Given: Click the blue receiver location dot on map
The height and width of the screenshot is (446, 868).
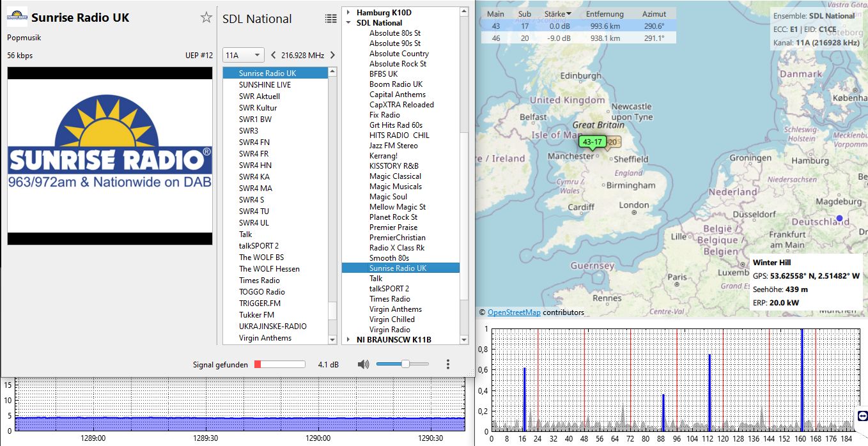Looking at the screenshot, I should (839, 219).
